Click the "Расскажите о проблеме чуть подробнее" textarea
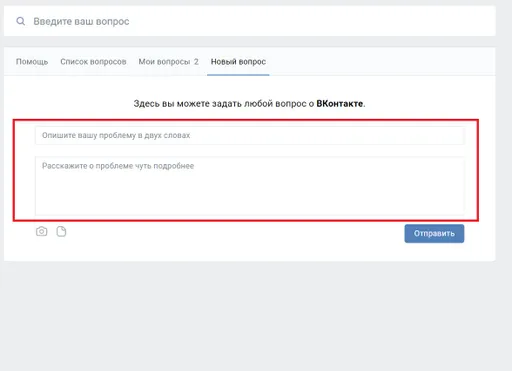The image size is (512, 371). point(250,186)
